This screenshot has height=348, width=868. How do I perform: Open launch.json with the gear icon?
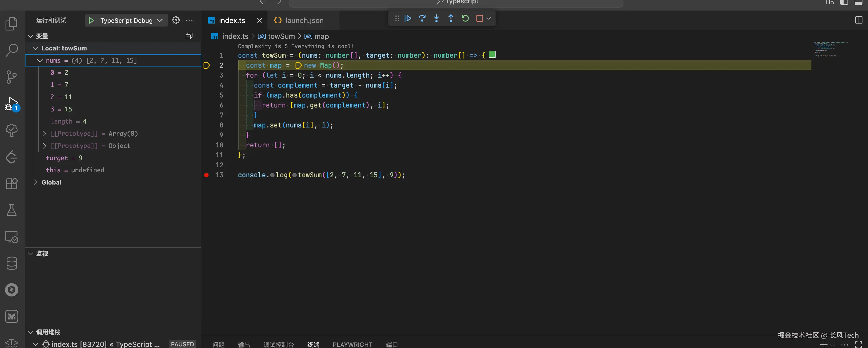(x=176, y=21)
